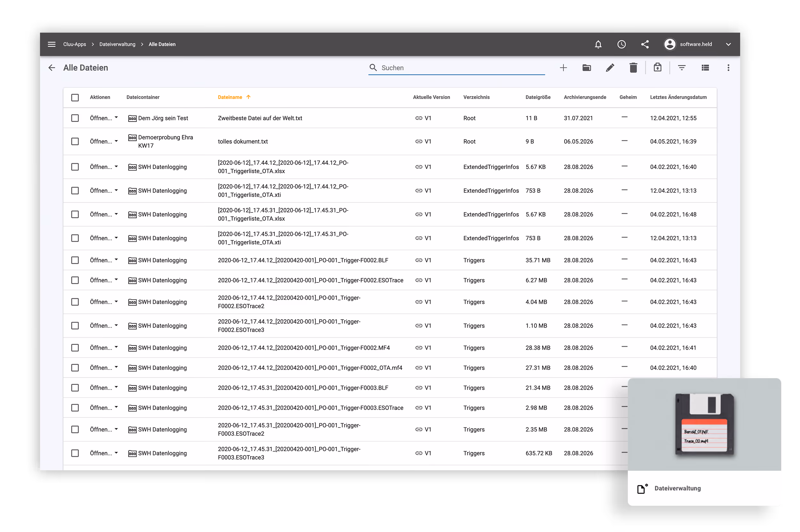The width and height of the screenshot is (800, 532).
Task: Click file name Trigger-F0003.ESOTrace2
Action: 289,430
